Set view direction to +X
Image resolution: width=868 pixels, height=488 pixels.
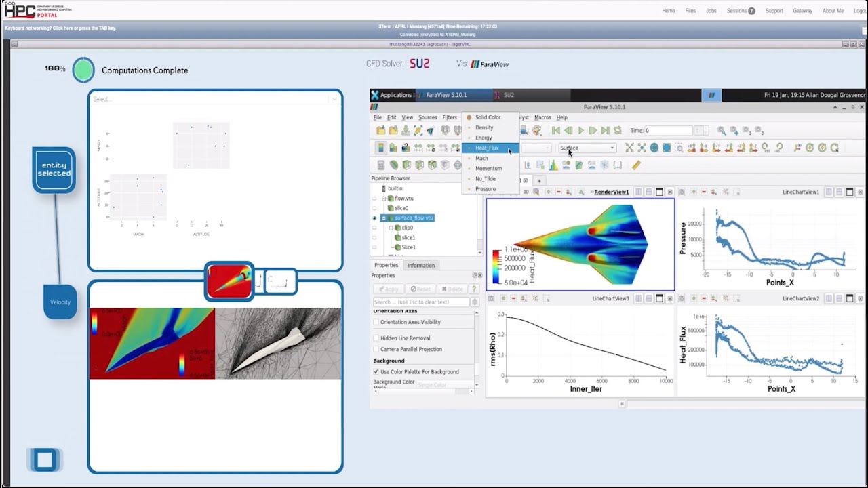(x=692, y=148)
